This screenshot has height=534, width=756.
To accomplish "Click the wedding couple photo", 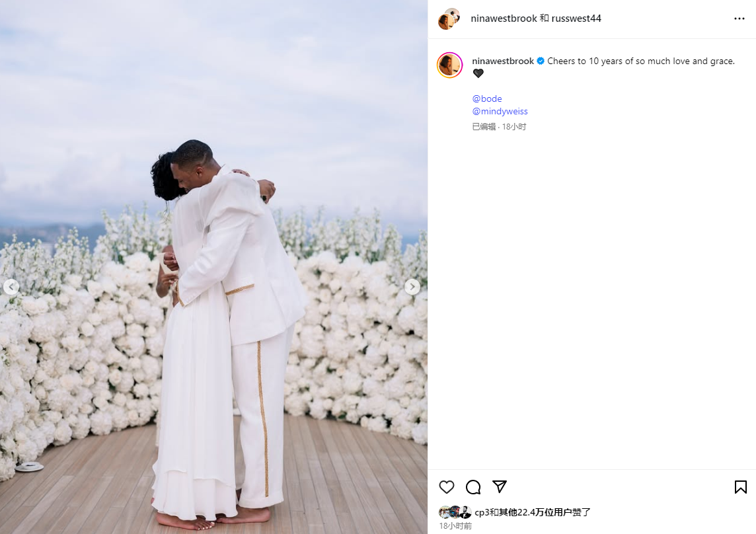I will 213,267.
